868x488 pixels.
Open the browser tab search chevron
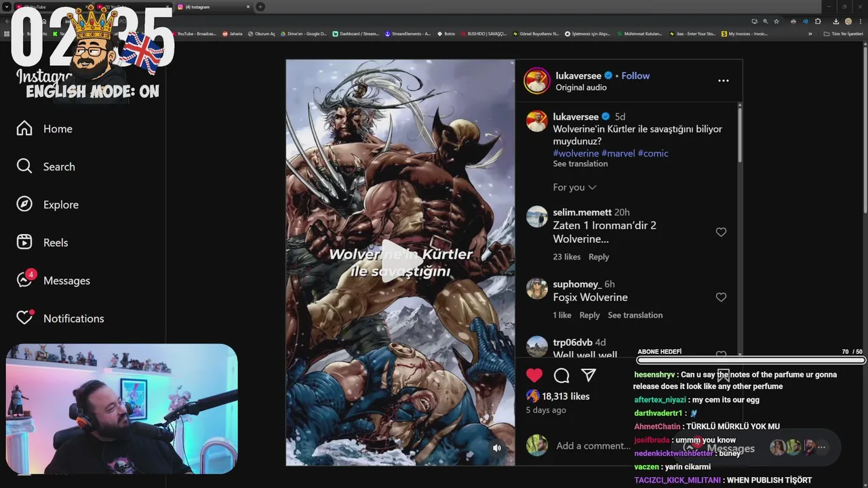(x=7, y=7)
